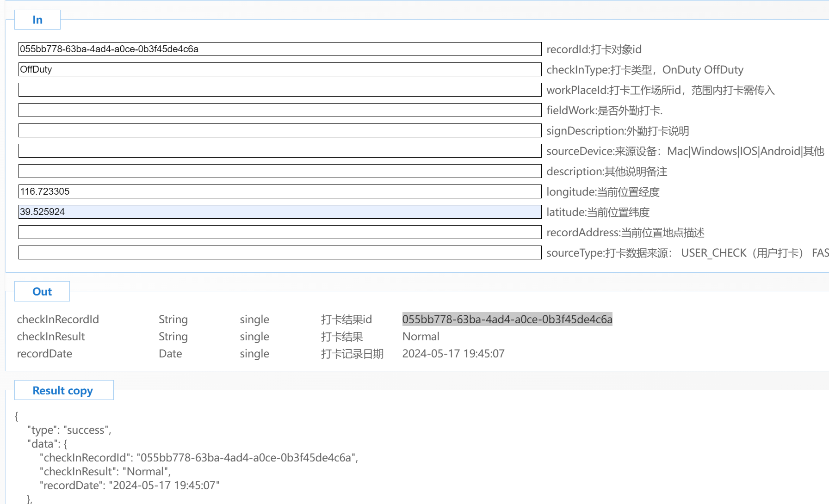Click the recordId input field
Screen dimensions: 829x504
pos(280,49)
